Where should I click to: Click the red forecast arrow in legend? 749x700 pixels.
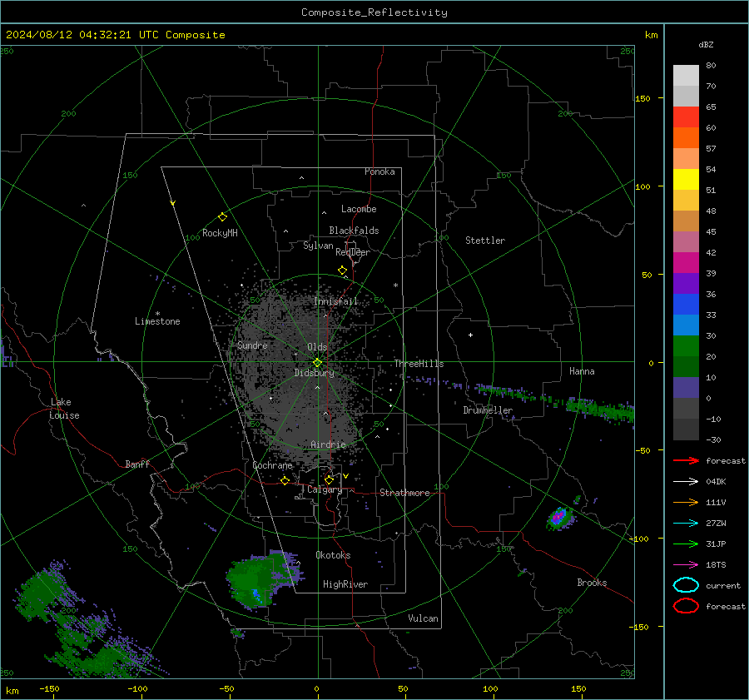coord(686,460)
